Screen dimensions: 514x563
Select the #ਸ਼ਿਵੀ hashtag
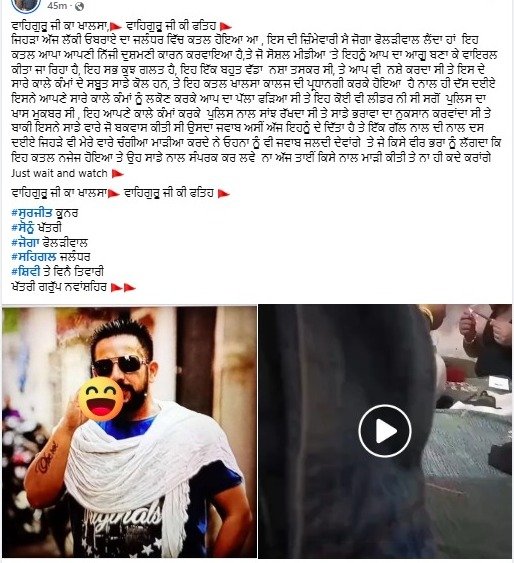tap(25, 272)
